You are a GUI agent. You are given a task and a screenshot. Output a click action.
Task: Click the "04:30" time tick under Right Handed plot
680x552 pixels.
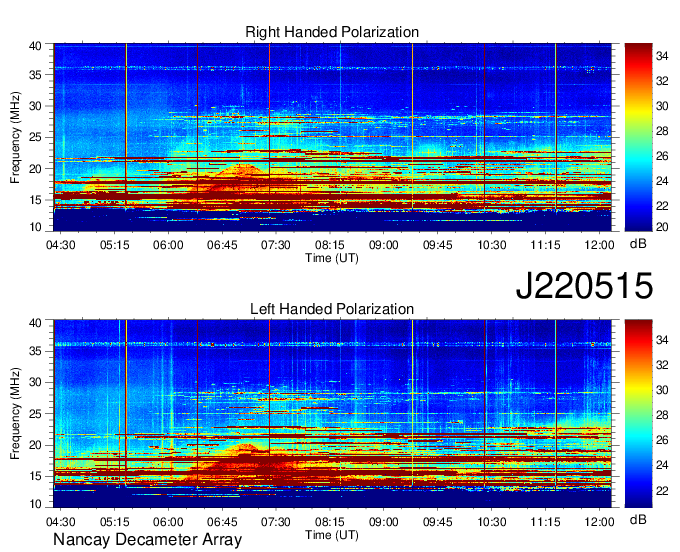60,245
